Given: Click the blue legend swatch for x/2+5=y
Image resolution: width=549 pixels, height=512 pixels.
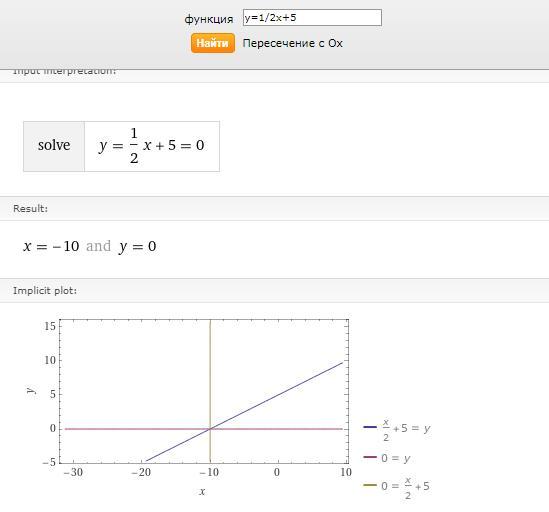Looking at the screenshot, I should [370, 427].
